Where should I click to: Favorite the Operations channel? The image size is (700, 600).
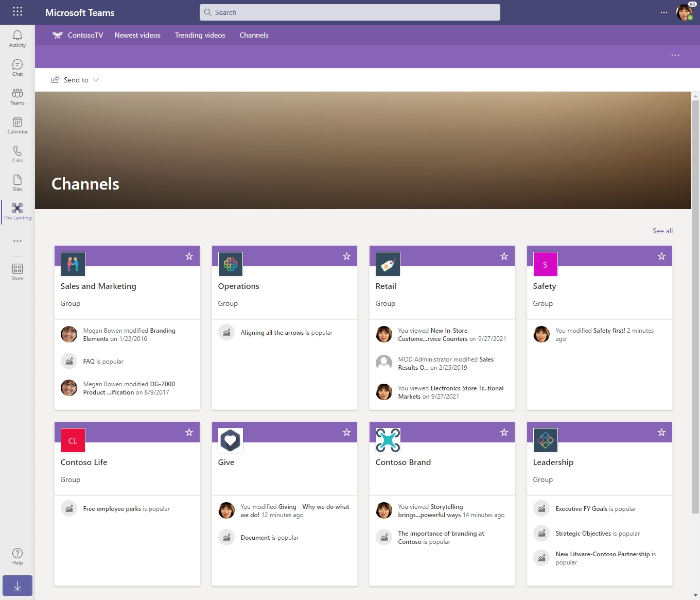click(x=347, y=256)
